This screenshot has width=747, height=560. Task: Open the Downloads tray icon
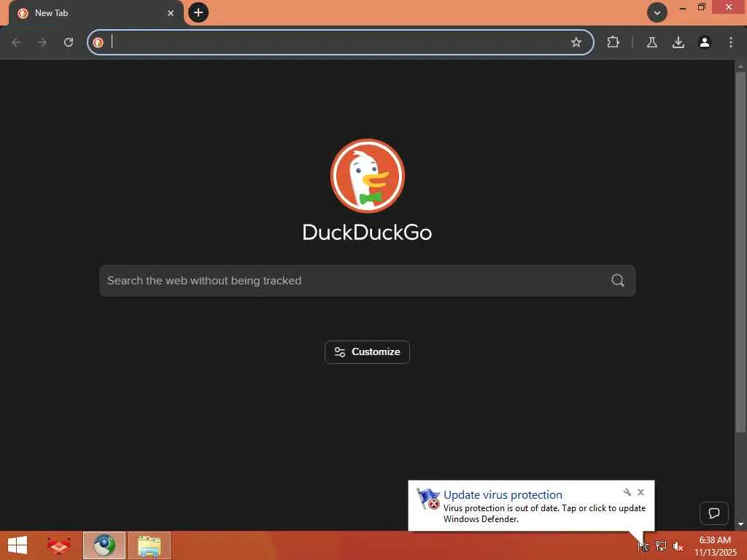[x=678, y=42]
